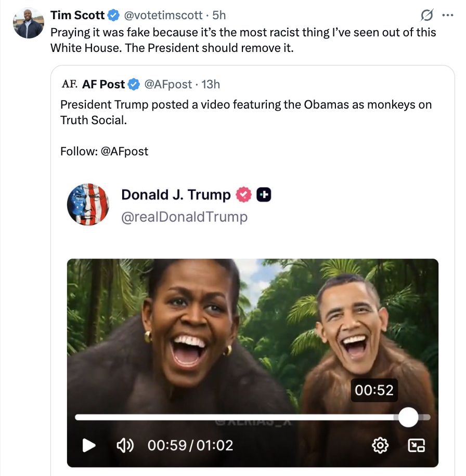466x476 pixels.
Task: Open the Grok icon on the tweet
Action: tap(426, 15)
